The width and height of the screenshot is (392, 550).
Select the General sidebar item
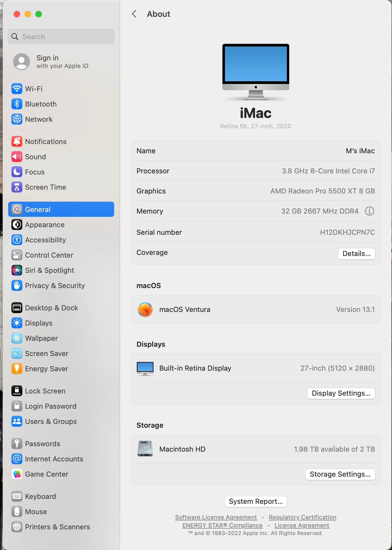pos(61,209)
